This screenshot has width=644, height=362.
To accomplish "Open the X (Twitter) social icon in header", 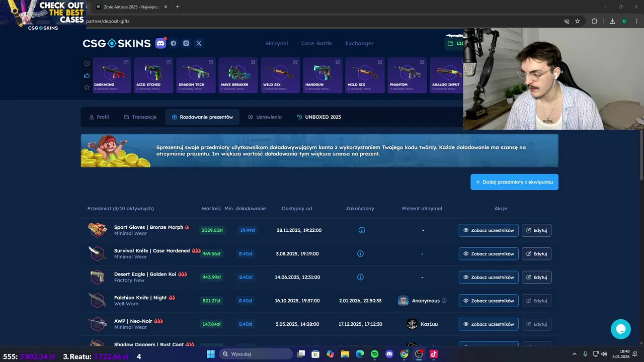I will coord(199,43).
